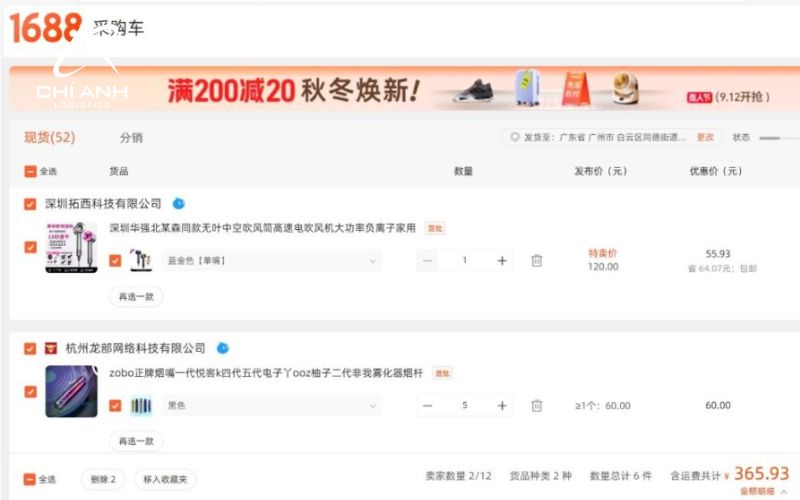Click the hair dryer quantity field showing 1
The image size is (800, 500).
(465, 261)
